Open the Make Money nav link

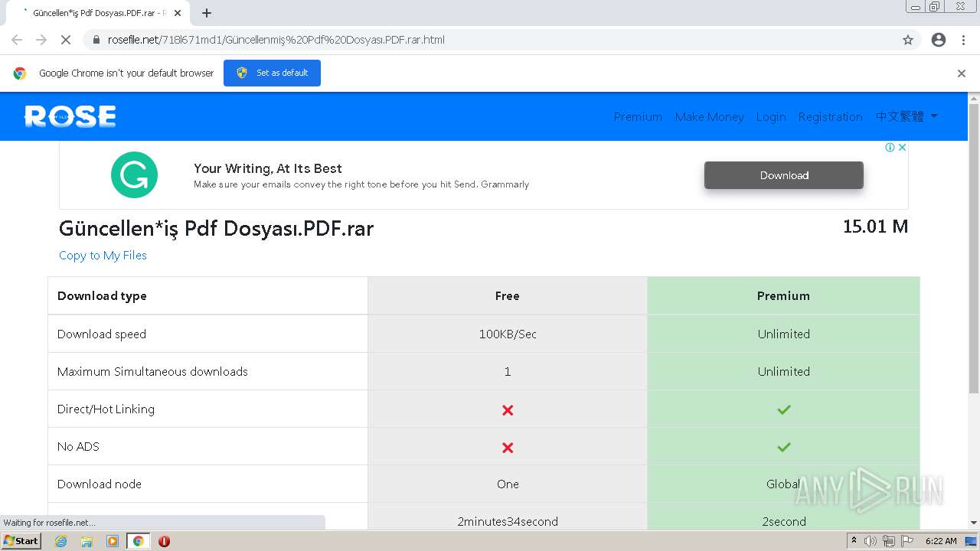coord(710,116)
